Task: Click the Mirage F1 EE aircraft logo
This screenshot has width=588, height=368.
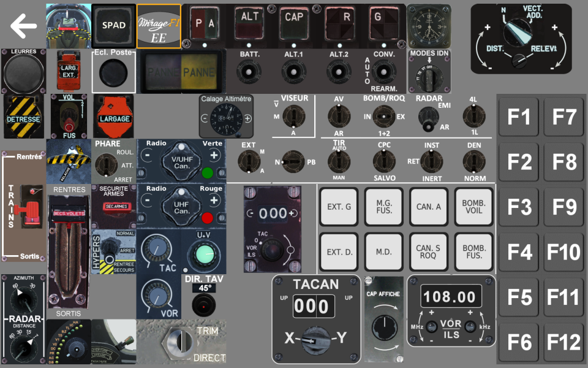Action: point(159,26)
